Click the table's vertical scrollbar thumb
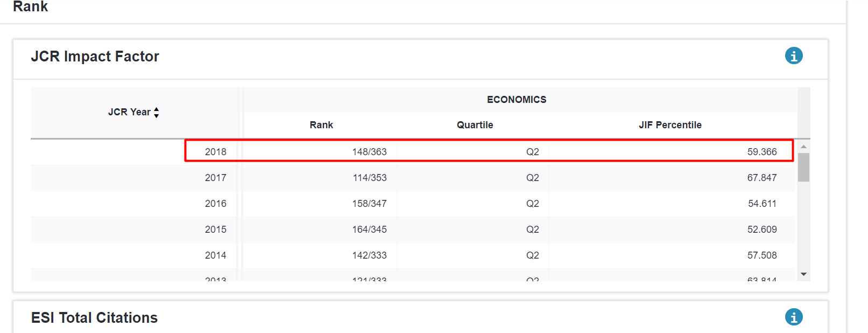Image resolution: width=868 pixels, height=333 pixels. 803,167
